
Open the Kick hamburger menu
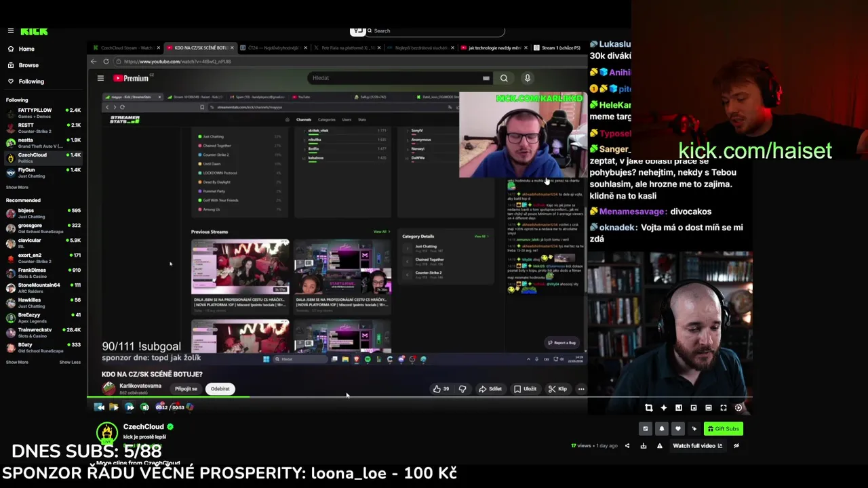[x=11, y=30]
